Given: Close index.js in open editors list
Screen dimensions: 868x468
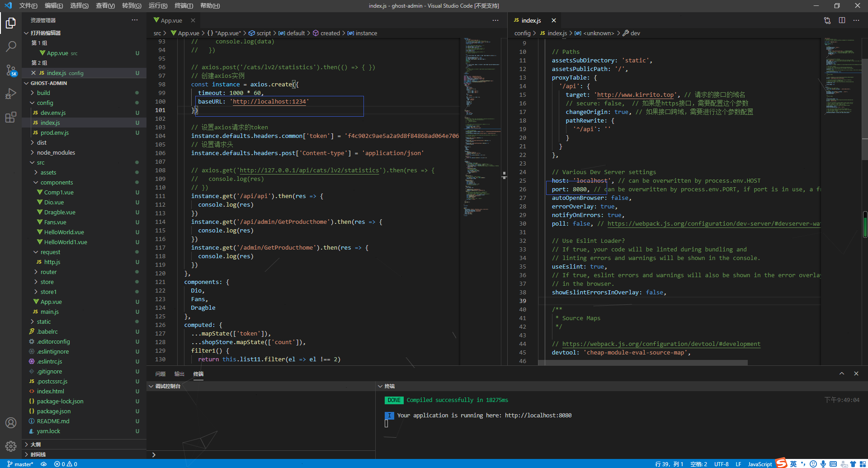Looking at the screenshot, I should pyautogui.click(x=33, y=73).
